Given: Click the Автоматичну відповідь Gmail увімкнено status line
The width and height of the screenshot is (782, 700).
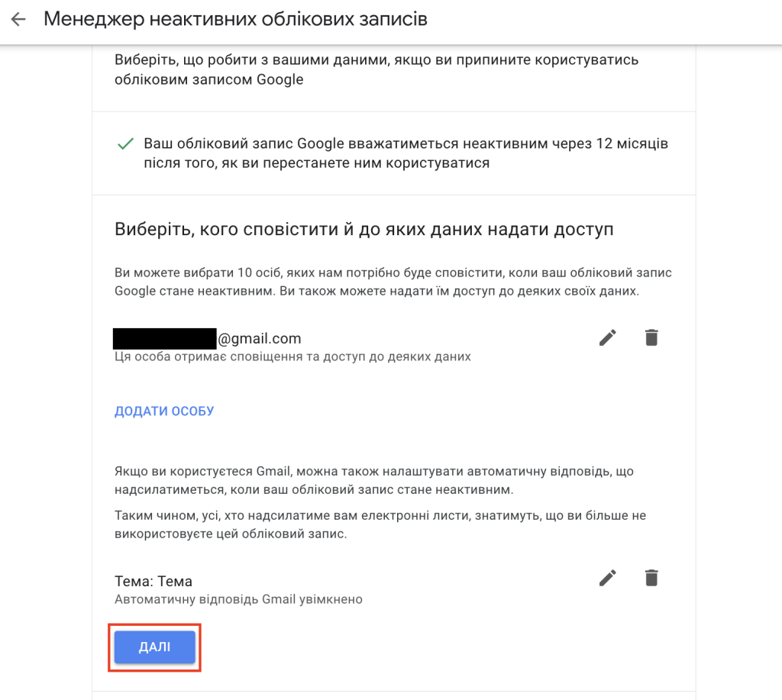Looking at the screenshot, I should [x=238, y=599].
